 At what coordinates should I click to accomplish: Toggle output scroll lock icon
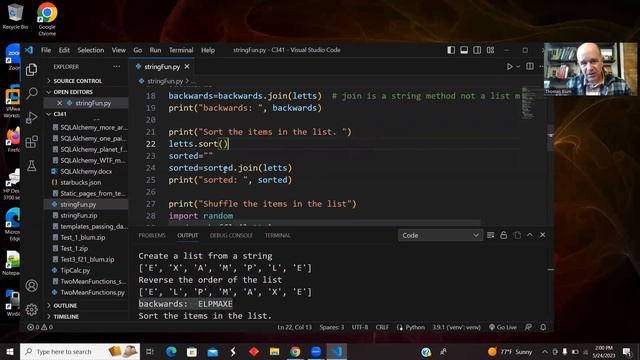click(504, 235)
